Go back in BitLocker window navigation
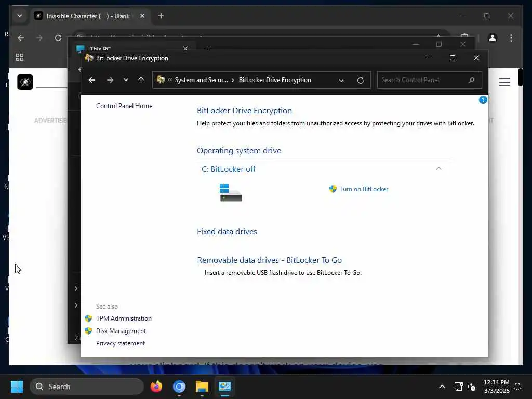This screenshot has height=399, width=532. tap(91, 80)
